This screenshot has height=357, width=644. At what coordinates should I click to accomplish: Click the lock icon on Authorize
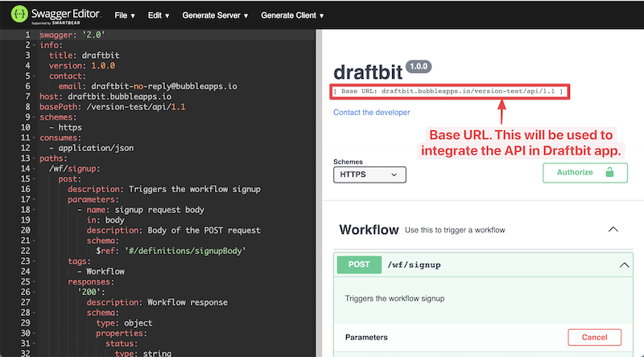[x=609, y=172]
